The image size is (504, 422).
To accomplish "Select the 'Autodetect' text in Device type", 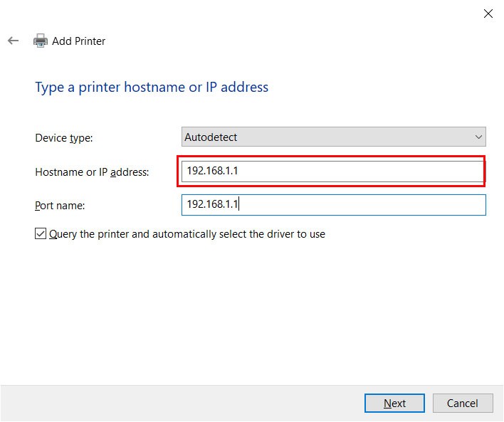I will click(x=211, y=137).
